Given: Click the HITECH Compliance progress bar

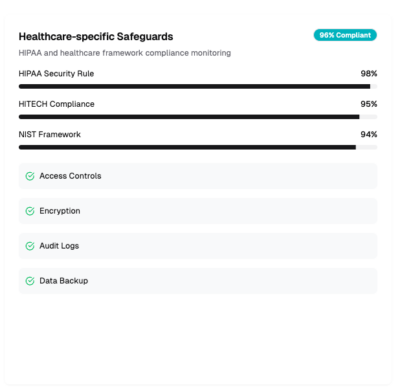Looking at the screenshot, I should [x=198, y=117].
